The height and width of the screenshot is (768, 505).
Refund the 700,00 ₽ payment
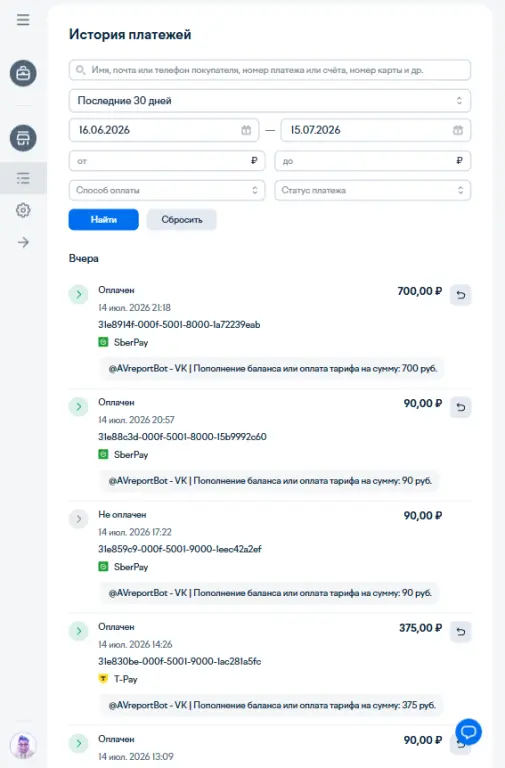pyautogui.click(x=460, y=295)
